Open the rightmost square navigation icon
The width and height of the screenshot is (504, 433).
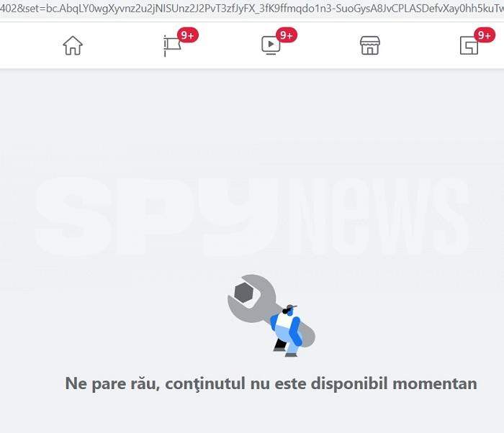pos(469,45)
